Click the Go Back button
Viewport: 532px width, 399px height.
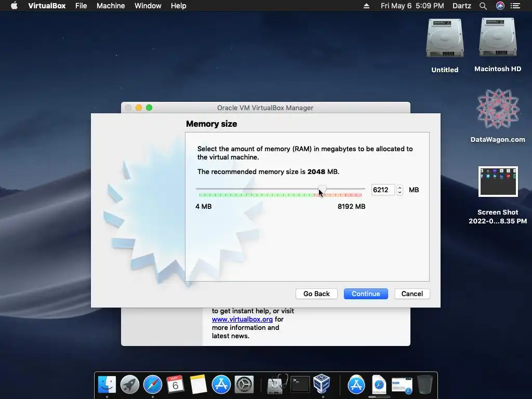tap(316, 294)
